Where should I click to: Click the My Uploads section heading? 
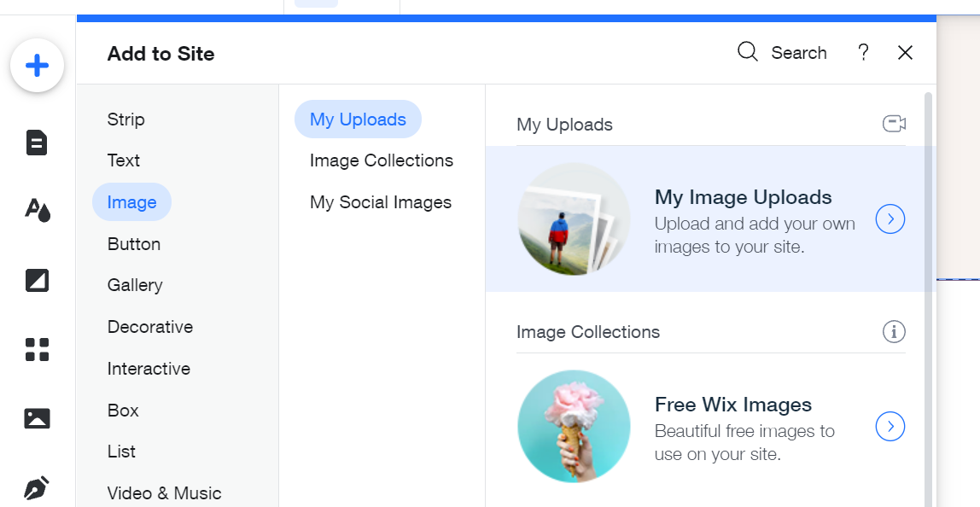(564, 125)
